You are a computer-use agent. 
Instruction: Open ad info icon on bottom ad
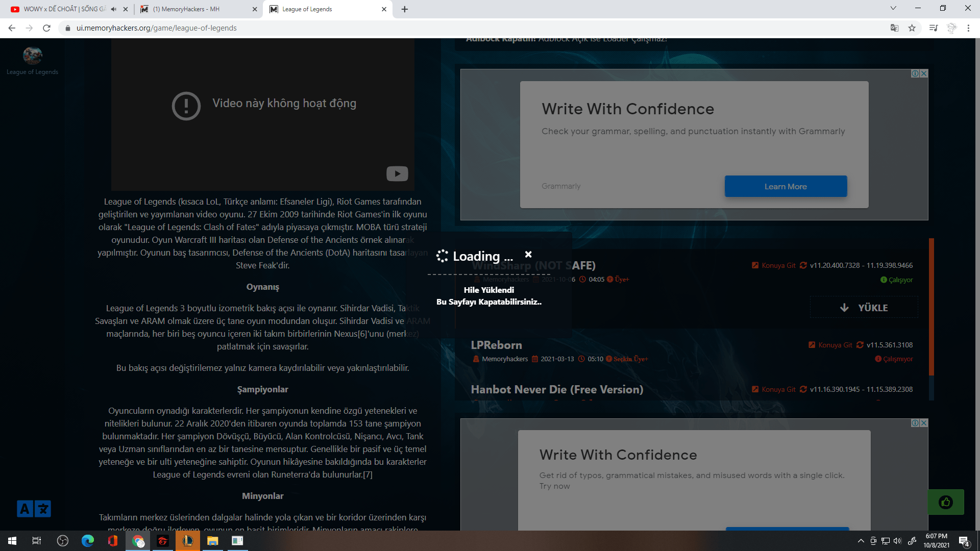pyautogui.click(x=916, y=423)
